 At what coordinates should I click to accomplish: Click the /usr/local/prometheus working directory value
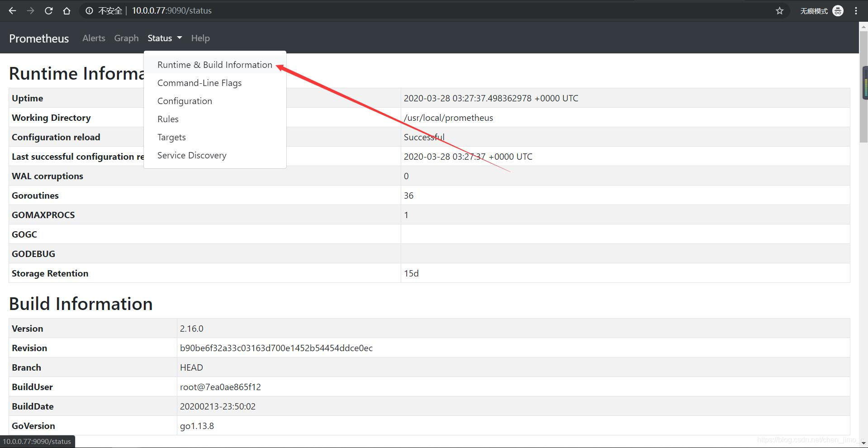pos(448,118)
